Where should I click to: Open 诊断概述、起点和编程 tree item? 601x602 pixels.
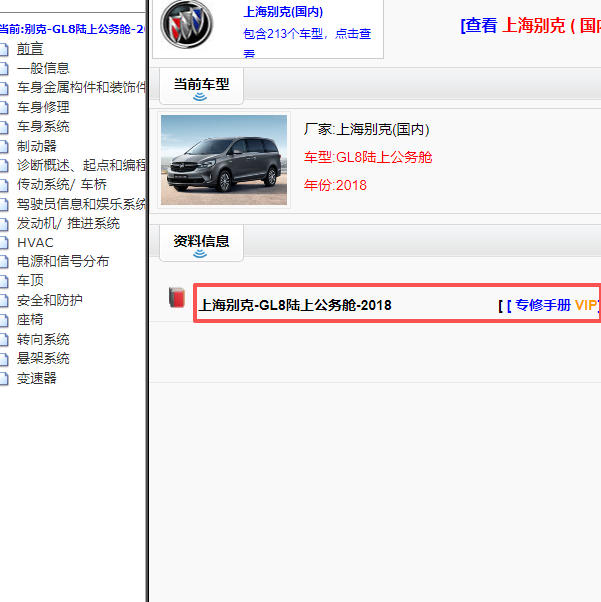pyautogui.click(x=81, y=165)
